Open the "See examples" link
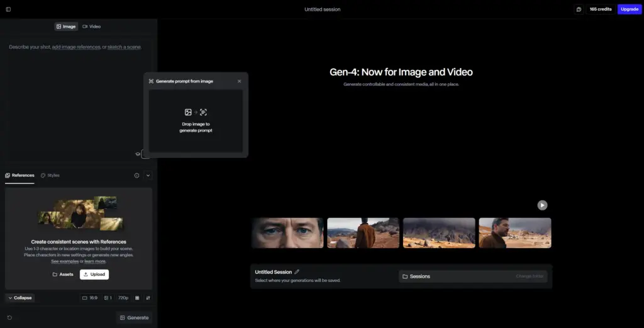Screen dimensions: 644x328 pyautogui.click(x=65, y=261)
